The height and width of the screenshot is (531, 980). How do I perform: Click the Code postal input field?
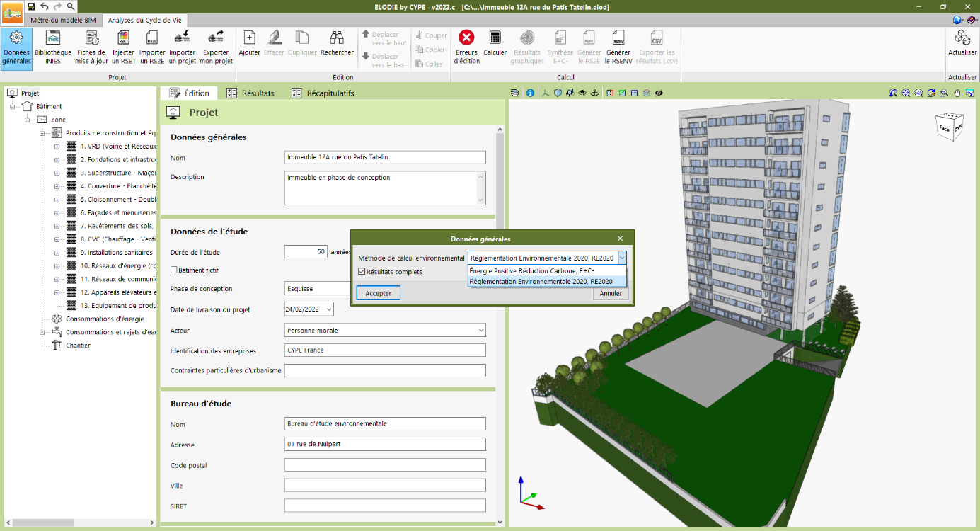click(385, 465)
